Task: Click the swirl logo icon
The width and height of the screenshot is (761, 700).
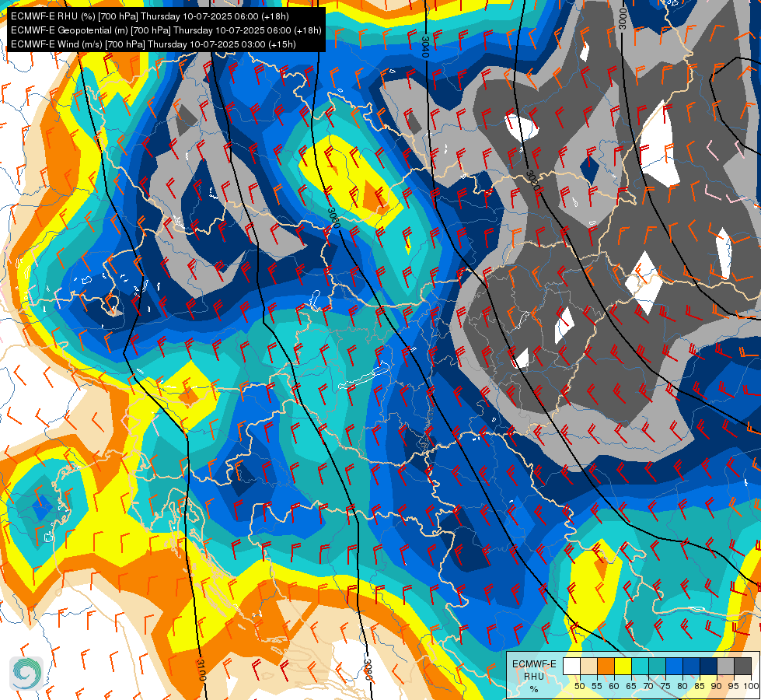Action: click(x=26, y=674)
